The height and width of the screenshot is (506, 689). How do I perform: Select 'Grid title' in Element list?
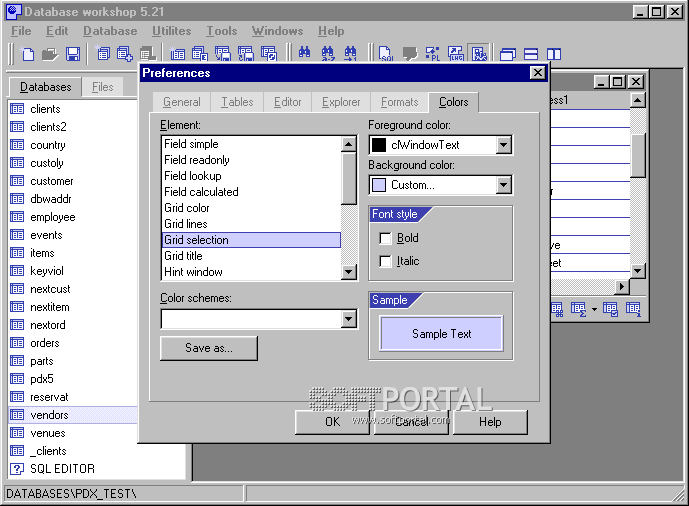tap(251, 256)
